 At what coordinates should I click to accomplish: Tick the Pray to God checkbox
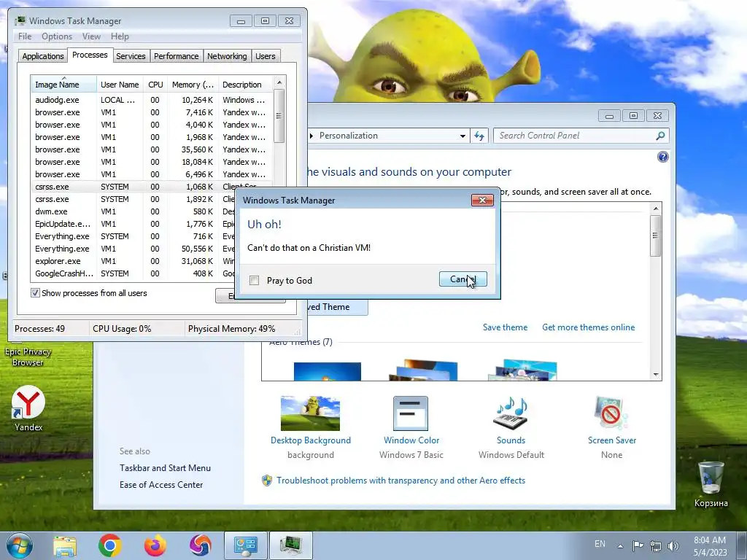pyautogui.click(x=255, y=281)
